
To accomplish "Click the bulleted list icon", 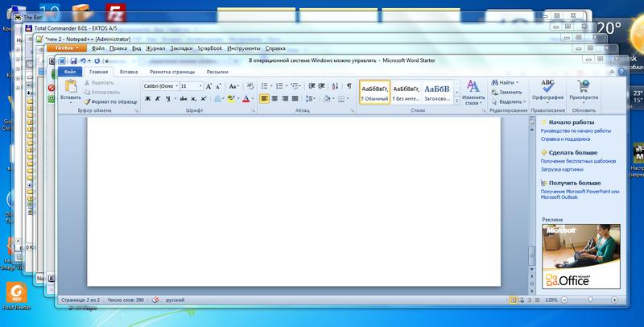I will pos(265,86).
